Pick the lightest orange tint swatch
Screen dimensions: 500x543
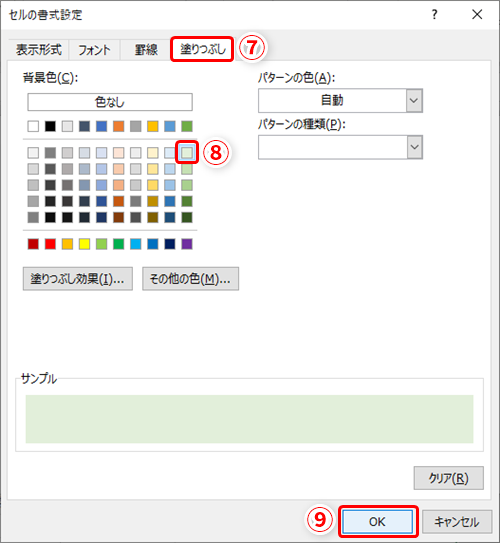(118, 152)
